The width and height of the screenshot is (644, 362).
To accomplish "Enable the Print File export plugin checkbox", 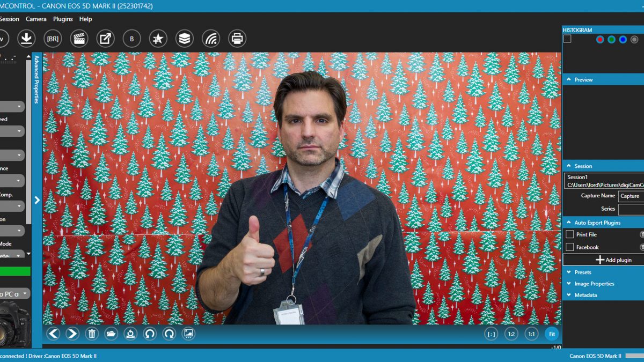I will click(x=570, y=234).
